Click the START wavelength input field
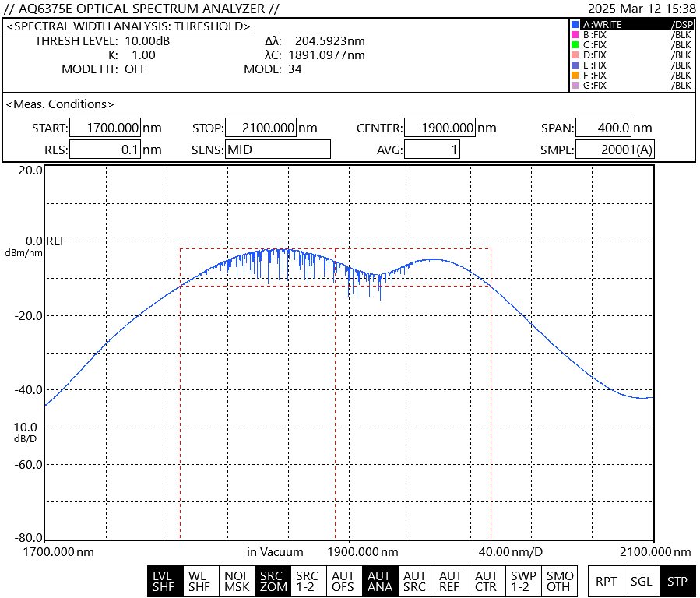This screenshot has height=598, width=700. click(x=104, y=128)
